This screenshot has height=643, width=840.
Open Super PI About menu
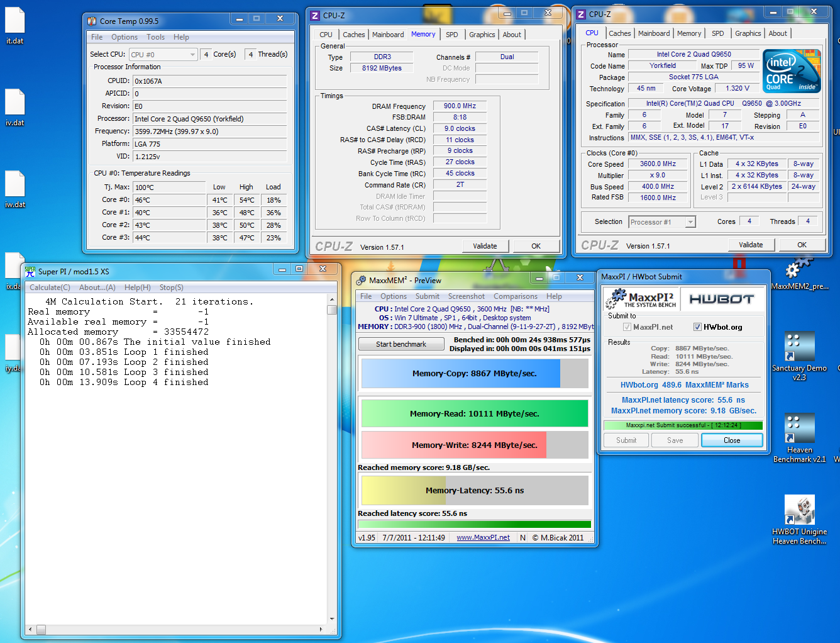pos(97,288)
